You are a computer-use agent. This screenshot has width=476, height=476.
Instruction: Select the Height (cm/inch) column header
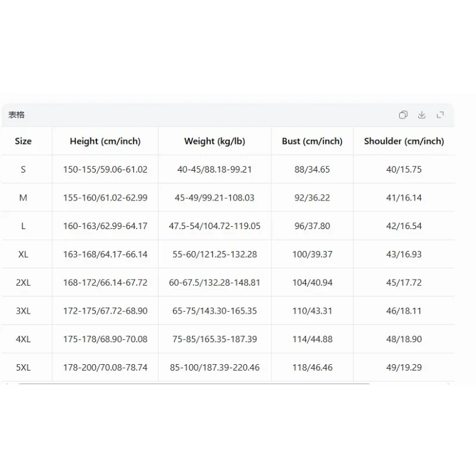105,141
